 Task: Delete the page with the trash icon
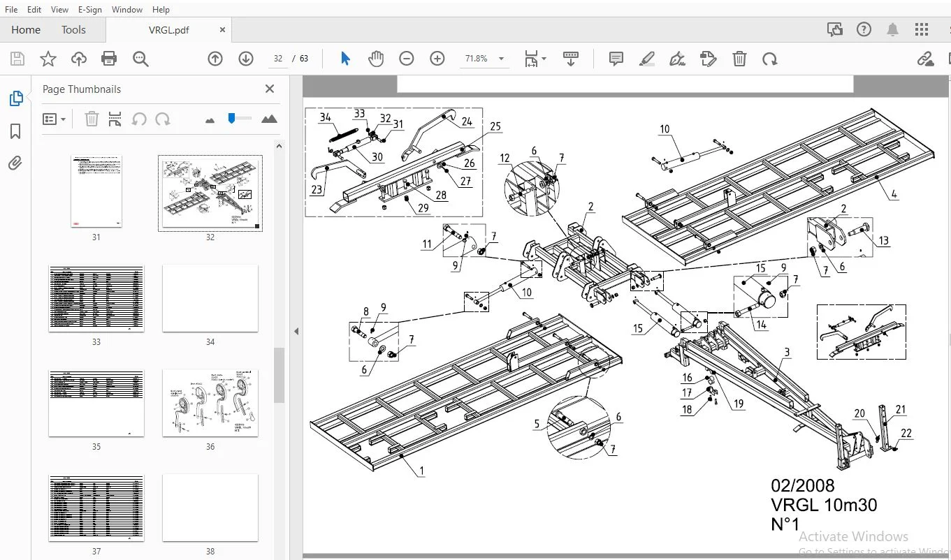739,59
